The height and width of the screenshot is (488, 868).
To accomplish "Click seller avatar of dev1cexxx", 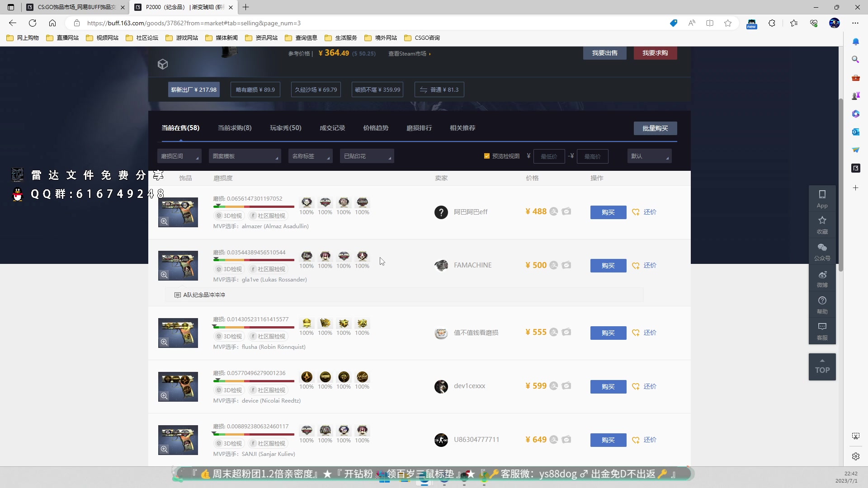I will (441, 386).
